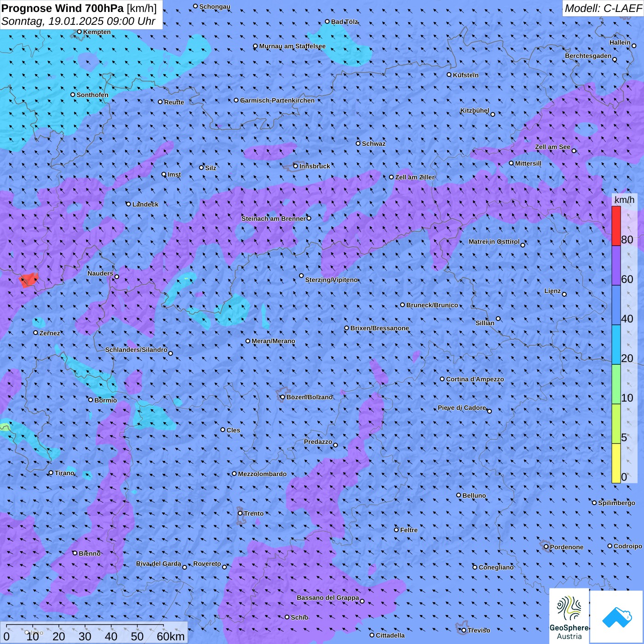Click the 'Schongau' label
The height and width of the screenshot is (644, 644).
click(215, 6)
